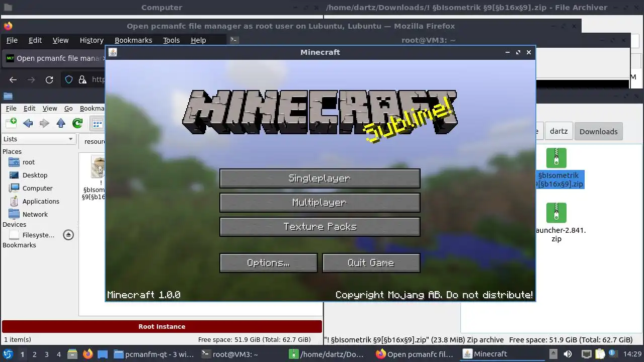Open Minecraft Options
The width and height of the screenshot is (644, 362).
268,263
